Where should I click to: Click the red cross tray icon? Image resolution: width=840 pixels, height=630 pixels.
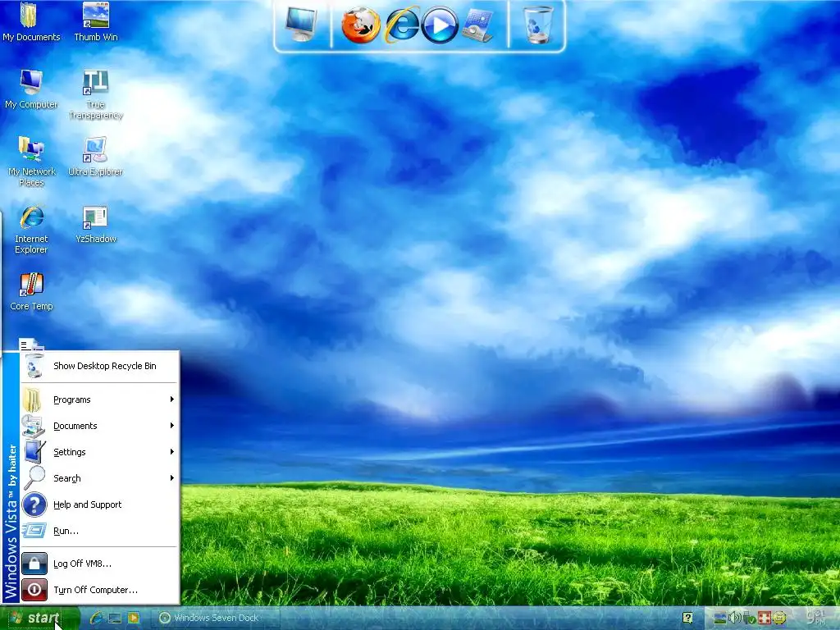765,619
